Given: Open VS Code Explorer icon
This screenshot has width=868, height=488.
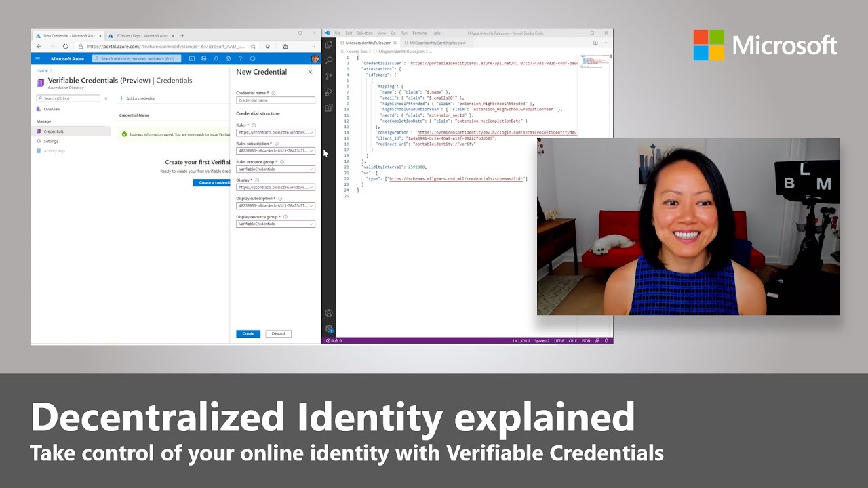Looking at the screenshot, I should pos(329,45).
